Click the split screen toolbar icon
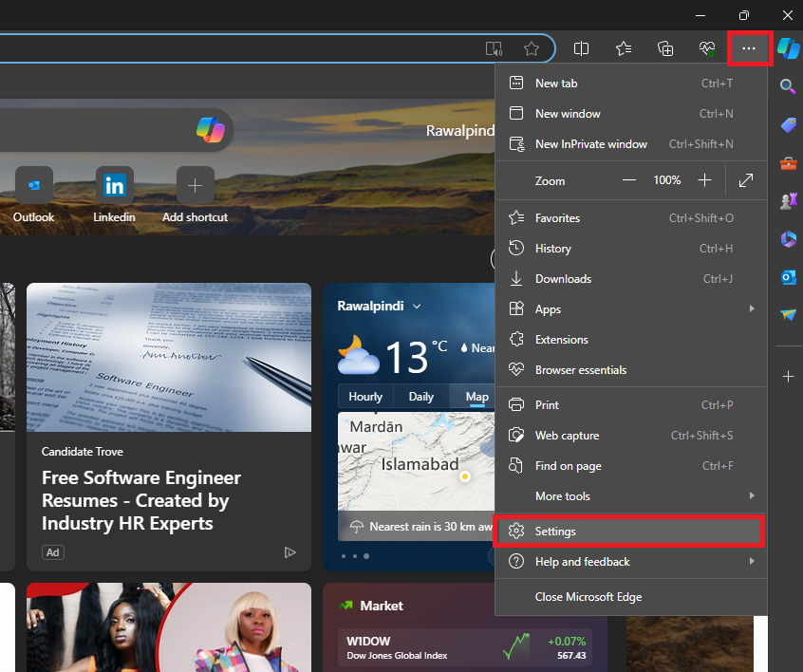This screenshot has width=803, height=672. coord(581,48)
